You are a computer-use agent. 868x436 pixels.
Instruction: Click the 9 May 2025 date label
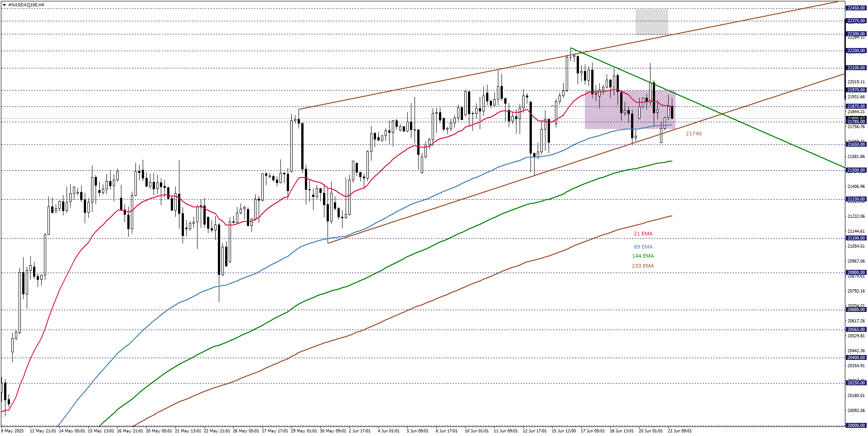coord(13,431)
